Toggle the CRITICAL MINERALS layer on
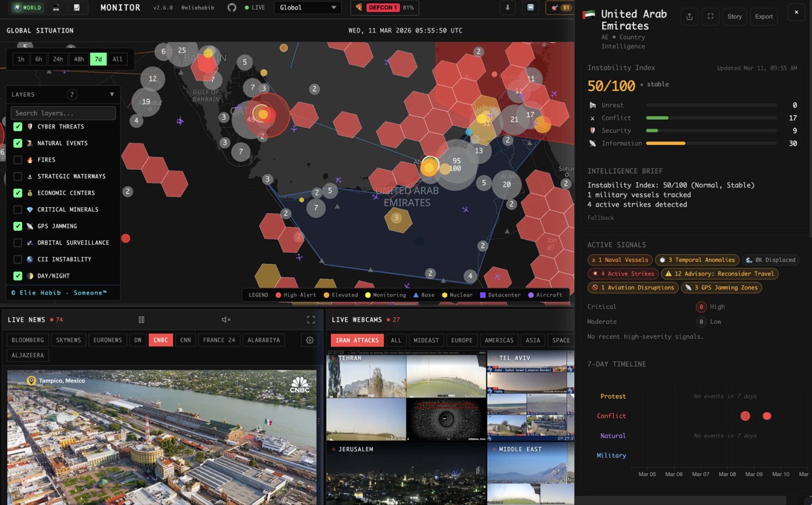Screen dimensions: 812x505 17,209
